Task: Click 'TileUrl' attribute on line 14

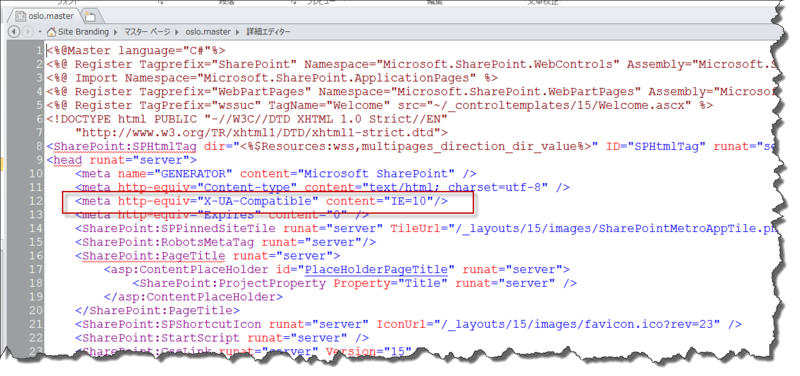Action: coord(415,229)
